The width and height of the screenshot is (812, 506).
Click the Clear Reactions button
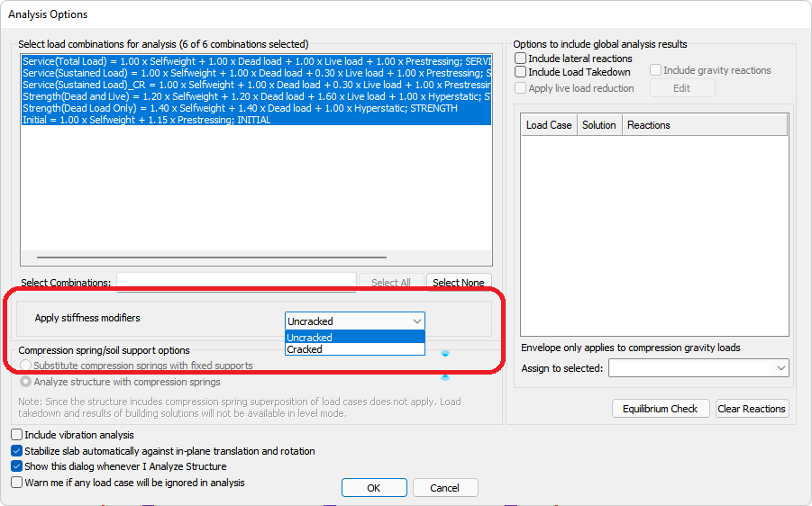[x=752, y=409]
